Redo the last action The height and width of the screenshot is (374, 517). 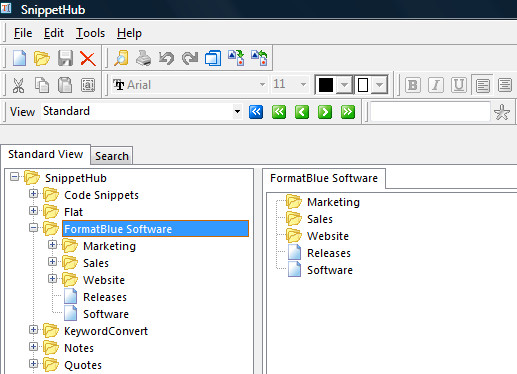click(x=190, y=58)
